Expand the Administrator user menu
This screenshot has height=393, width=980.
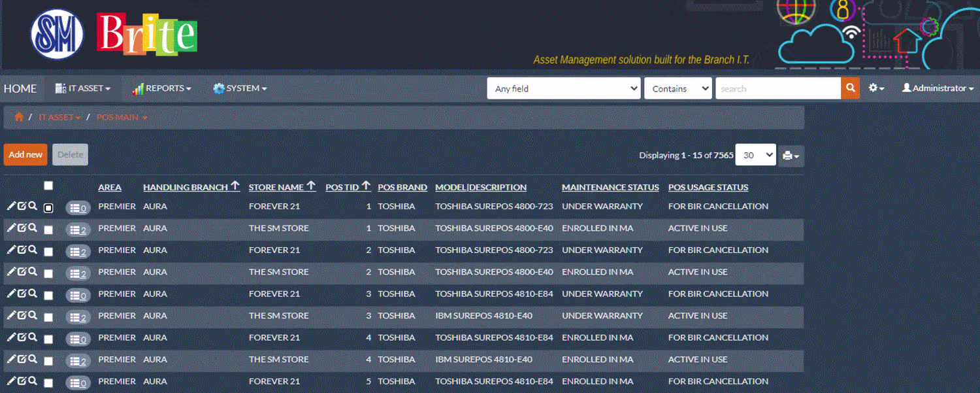(938, 88)
